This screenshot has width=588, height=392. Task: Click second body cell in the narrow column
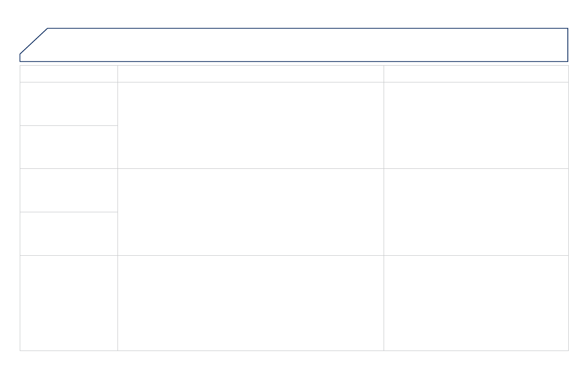(x=69, y=147)
